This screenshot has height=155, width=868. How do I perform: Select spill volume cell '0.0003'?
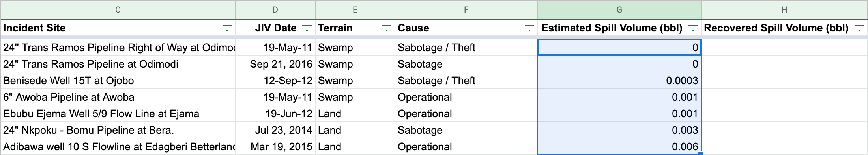coord(619,81)
